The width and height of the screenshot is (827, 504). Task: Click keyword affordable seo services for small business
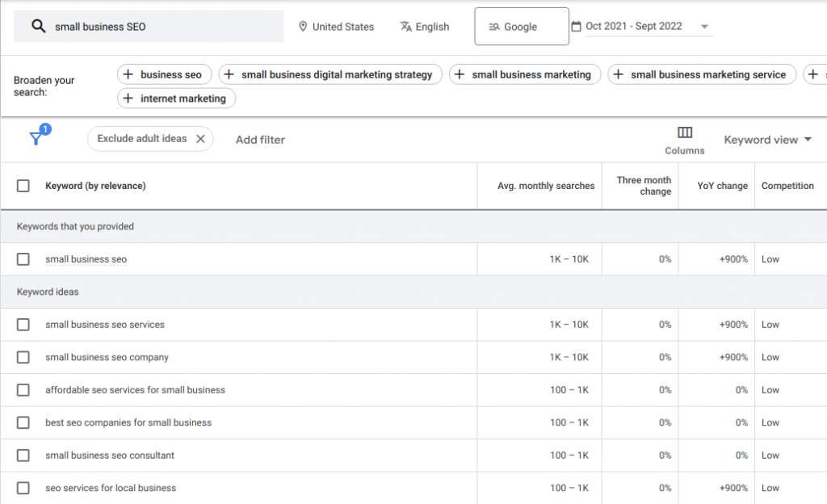(x=135, y=389)
